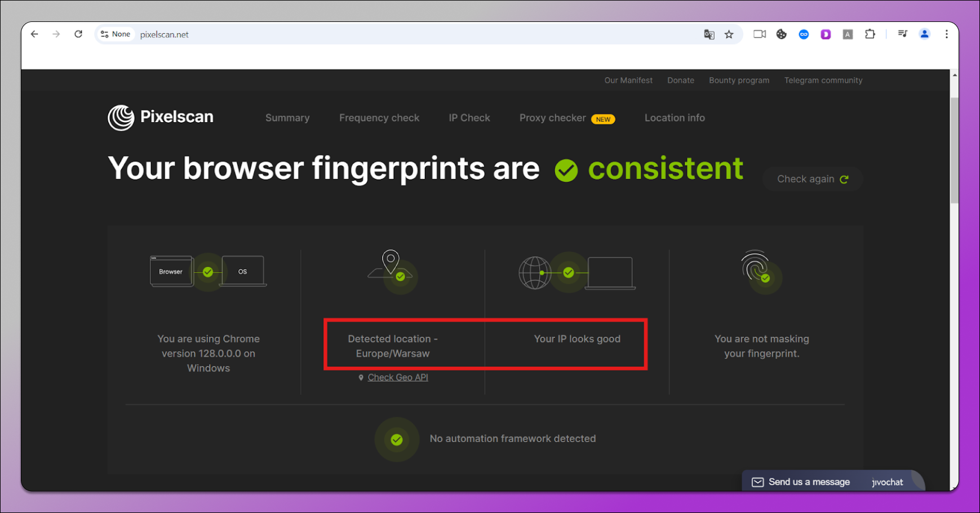Open the translate page icon
Screen dimensions: 980x513
pos(709,34)
